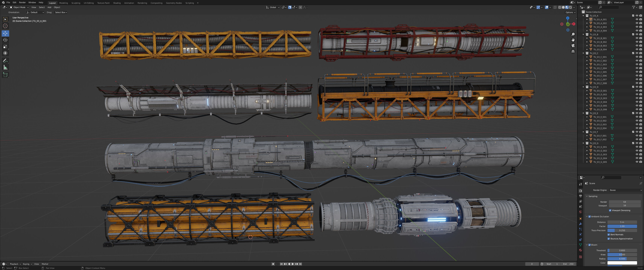The image size is (644, 270).
Task: Open the Render menu
Action: [22, 2]
